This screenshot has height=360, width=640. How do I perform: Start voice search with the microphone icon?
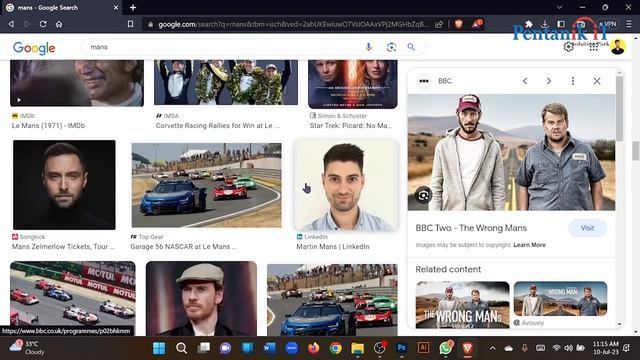coord(369,47)
